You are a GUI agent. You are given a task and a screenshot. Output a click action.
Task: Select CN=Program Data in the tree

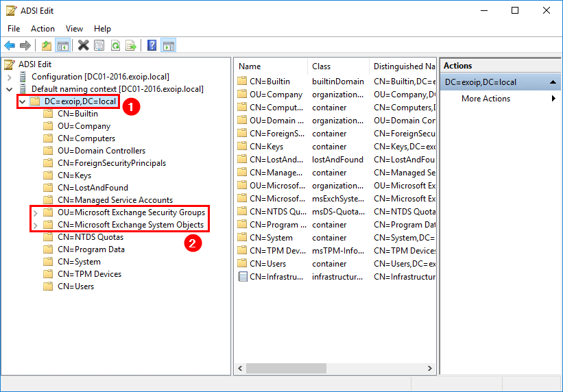click(x=91, y=249)
